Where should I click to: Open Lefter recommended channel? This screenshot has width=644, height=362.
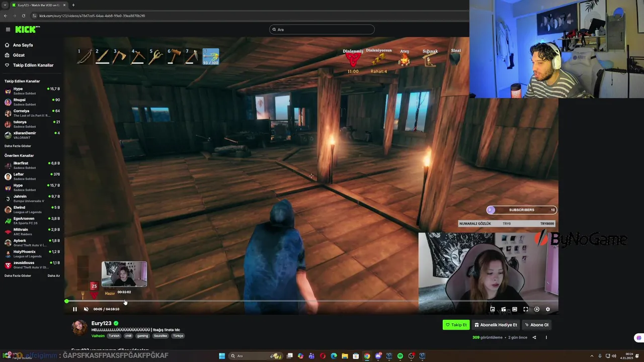[32, 176]
